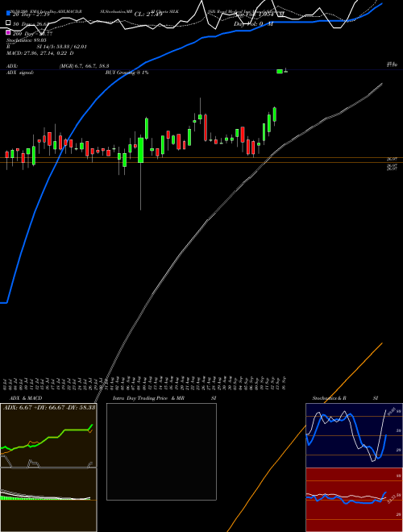The image size is (403, 532).
Task: Click the 'SI 14/3: 33.33 / 62.01' reading
Action: point(61,47)
